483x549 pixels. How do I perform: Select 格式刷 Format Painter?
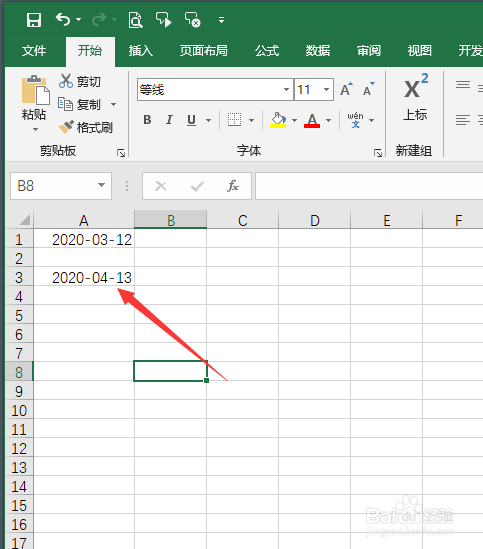[x=85, y=127]
